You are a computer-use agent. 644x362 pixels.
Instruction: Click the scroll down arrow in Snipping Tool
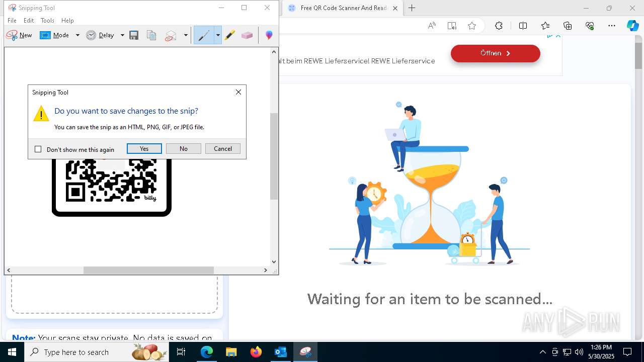pyautogui.click(x=274, y=261)
